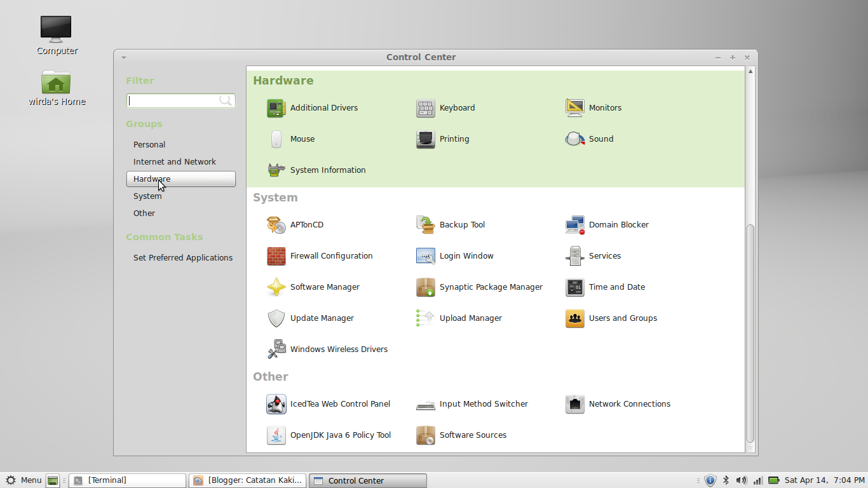
Task: View System Information
Action: tap(328, 170)
